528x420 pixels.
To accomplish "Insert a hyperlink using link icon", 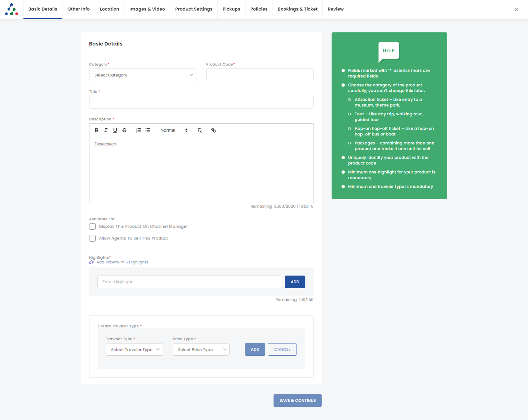I will coord(213,130).
